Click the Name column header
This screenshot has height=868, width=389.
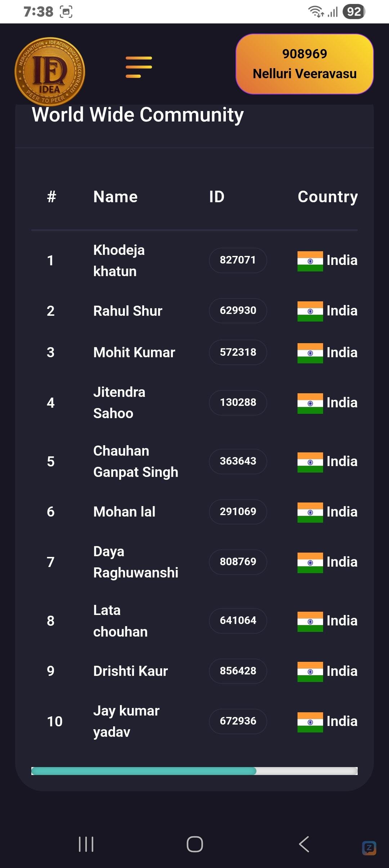point(115,197)
